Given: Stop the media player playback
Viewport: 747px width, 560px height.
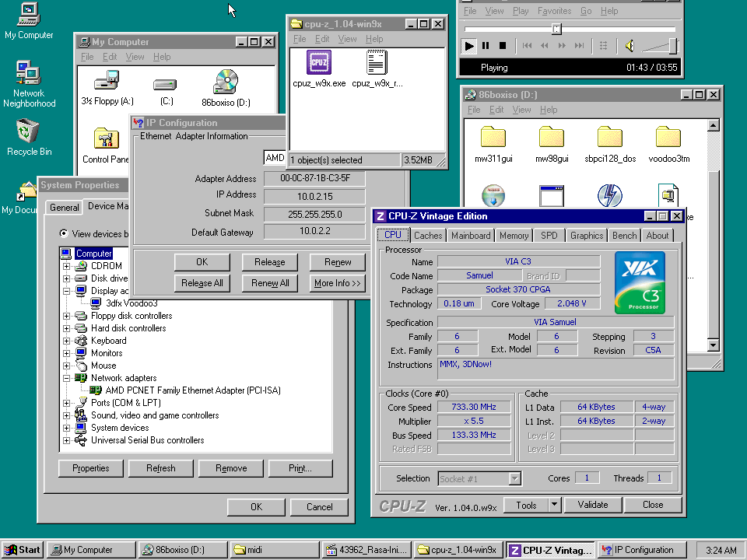Looking at the screenshot, I should 503,46.
